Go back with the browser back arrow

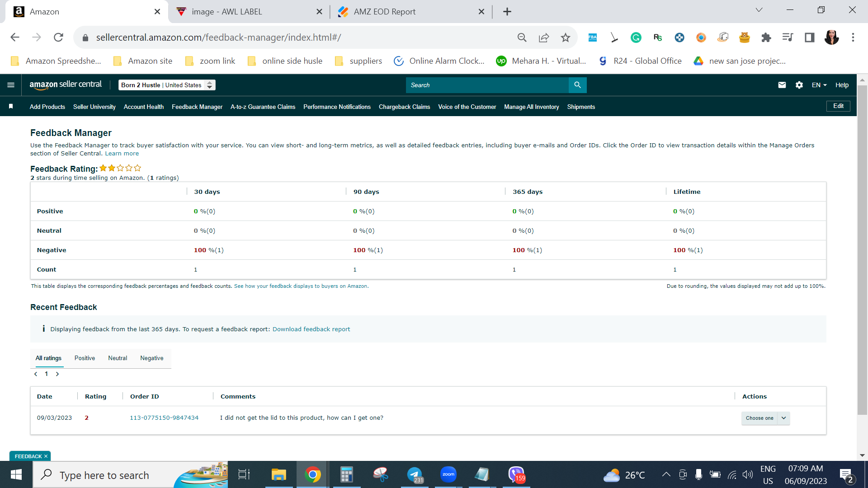tap(15, 38)
